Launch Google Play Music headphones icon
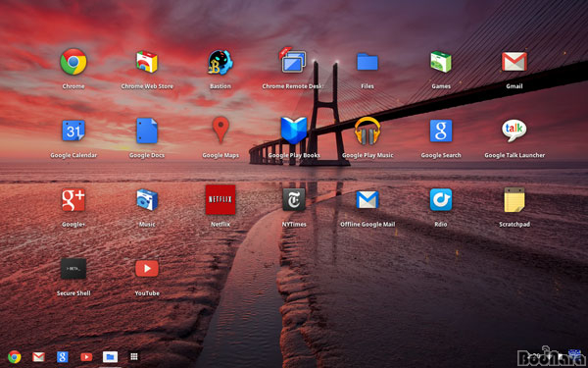The image size is (588, 368). point(367,131)
